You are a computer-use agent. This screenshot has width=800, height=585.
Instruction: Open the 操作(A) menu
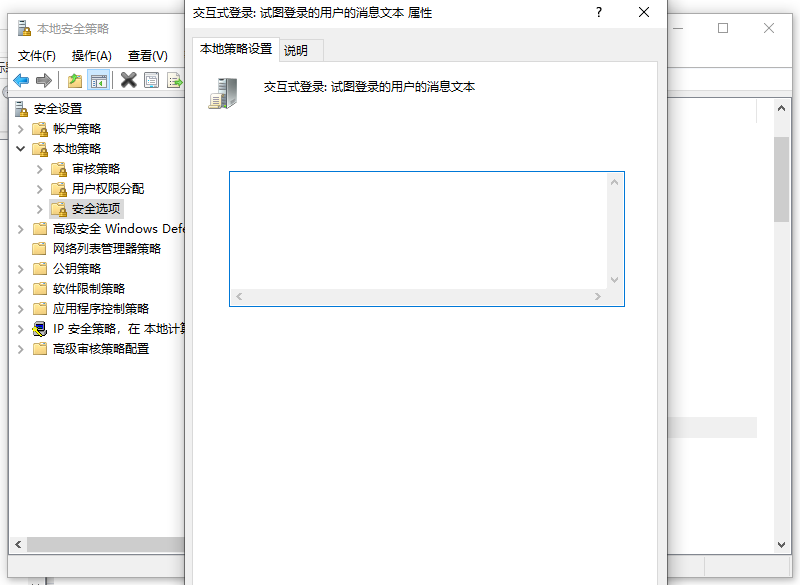pos(92,55)
